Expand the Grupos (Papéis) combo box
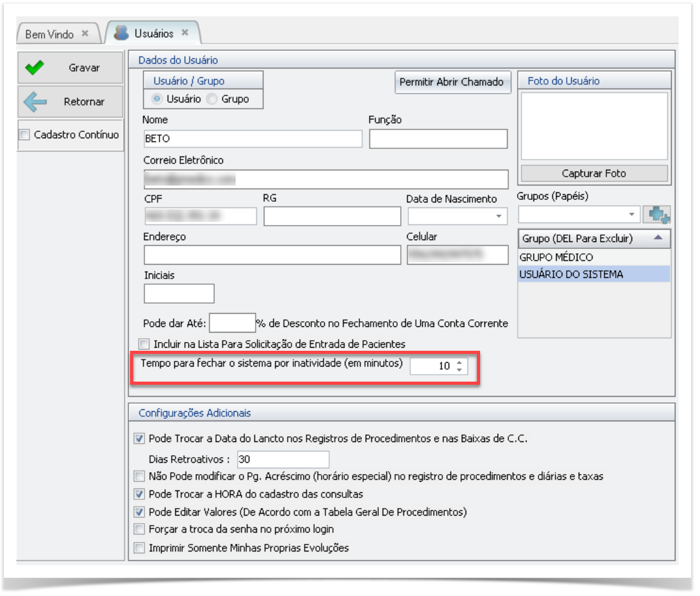Viewport: 700px width, 596px height. [x=632, y=215]
